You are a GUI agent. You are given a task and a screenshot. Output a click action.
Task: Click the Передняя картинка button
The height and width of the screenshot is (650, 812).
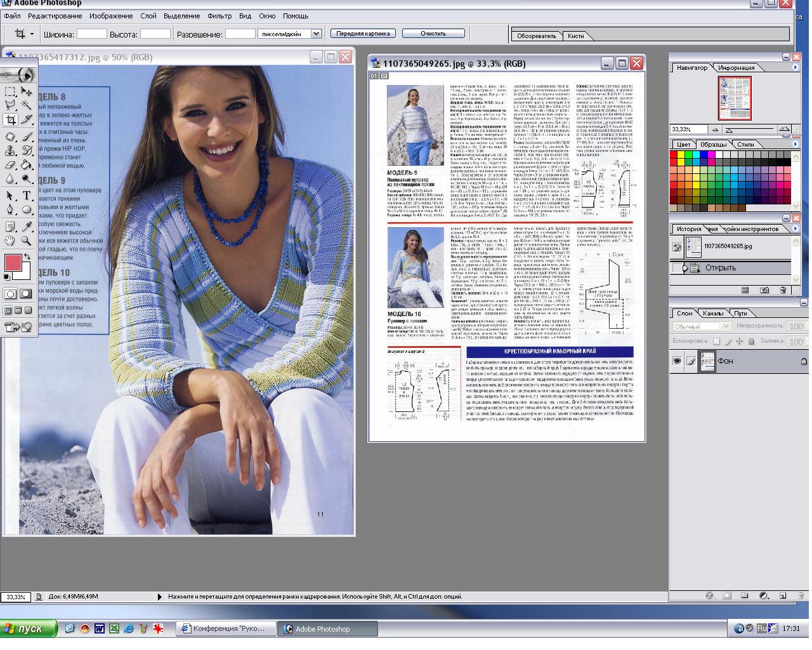363,33
